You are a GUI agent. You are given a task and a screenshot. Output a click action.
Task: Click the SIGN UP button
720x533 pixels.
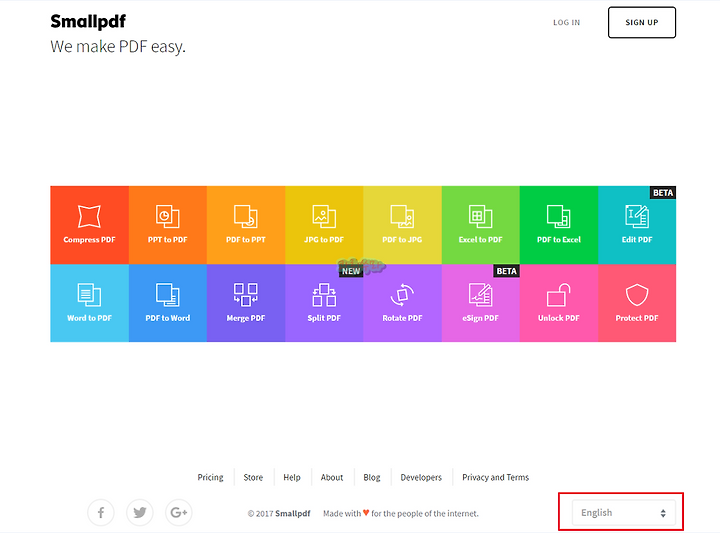(x=642, y=22)
